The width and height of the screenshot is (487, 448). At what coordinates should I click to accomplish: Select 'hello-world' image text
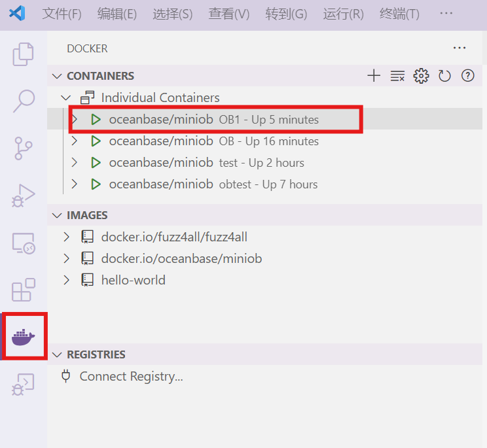coord(134,280)
